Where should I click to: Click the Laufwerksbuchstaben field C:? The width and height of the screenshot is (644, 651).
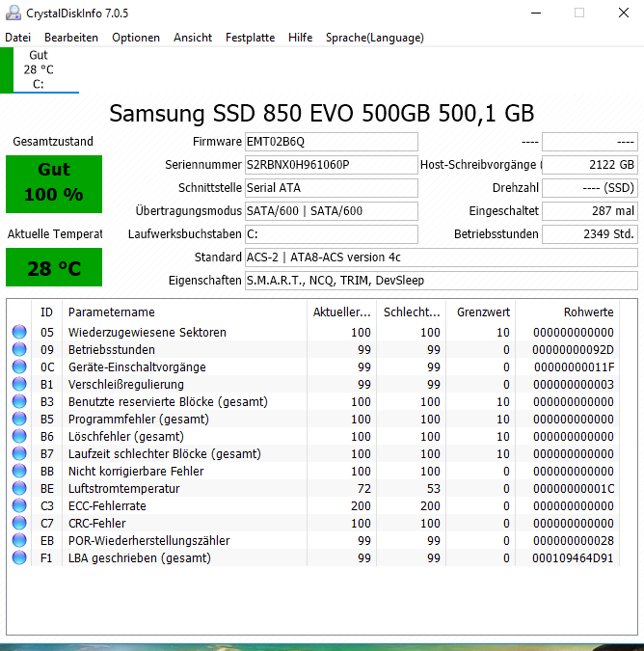click(x=331, y=234)
